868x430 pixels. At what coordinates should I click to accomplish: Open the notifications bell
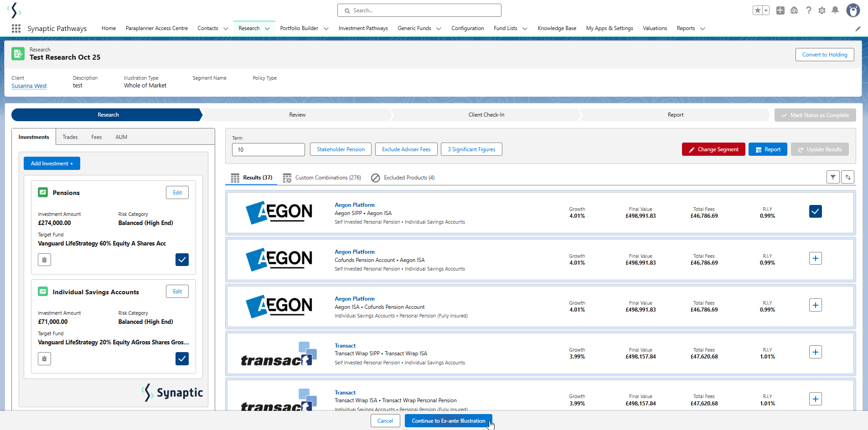tap(835, 10)
